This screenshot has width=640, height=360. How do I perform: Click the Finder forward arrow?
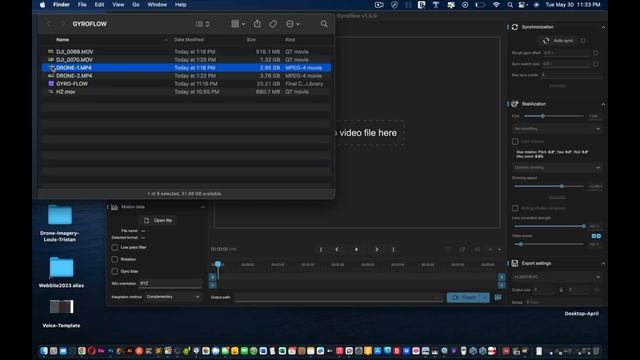pos(62,24)
